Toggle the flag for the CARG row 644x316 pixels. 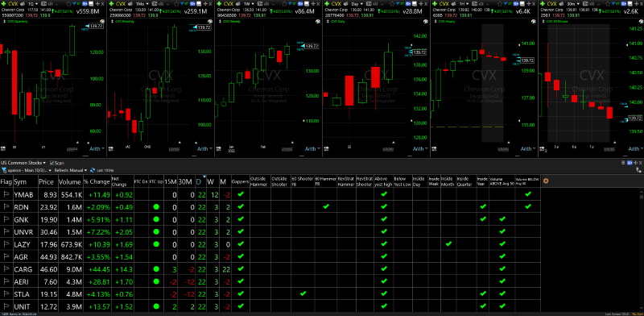pyautogui.click(x=6, y=269)
